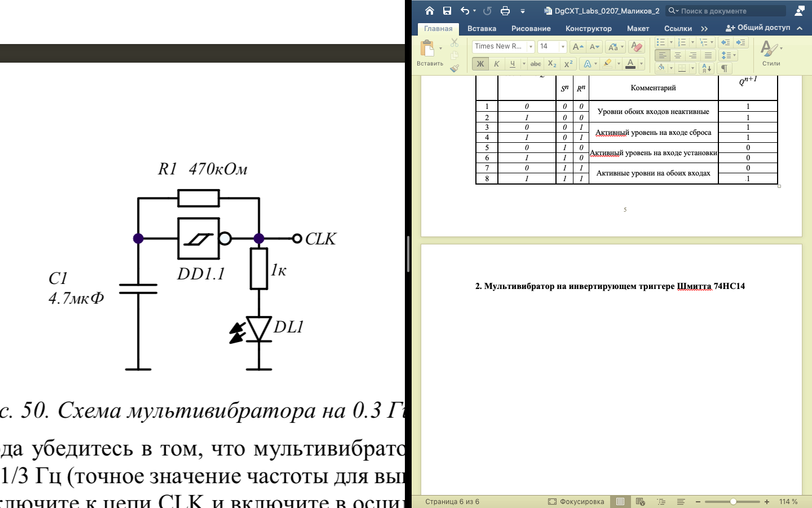Viewport: 812px width, 508px height.
Task: Click the Copy icon in clipboard group
Action: (x=454, y=55)
